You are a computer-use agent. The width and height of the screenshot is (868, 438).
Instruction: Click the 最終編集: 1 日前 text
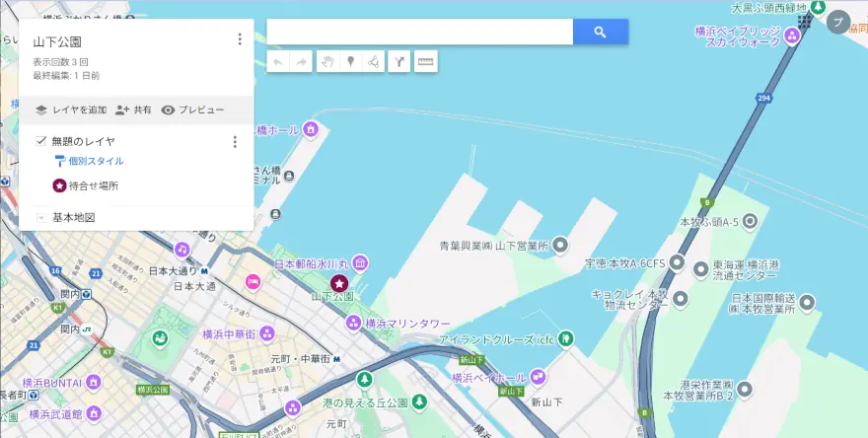point(66,76)
